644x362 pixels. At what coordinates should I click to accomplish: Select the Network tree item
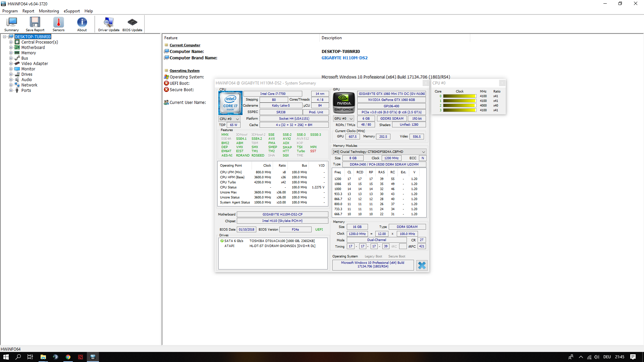click(x=29, y=85)
